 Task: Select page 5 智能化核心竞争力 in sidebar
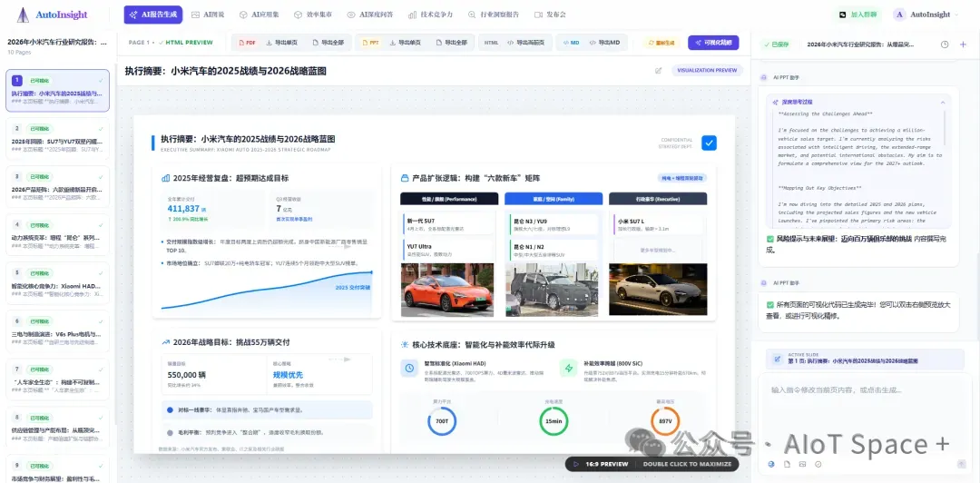[x=57, y=282]
